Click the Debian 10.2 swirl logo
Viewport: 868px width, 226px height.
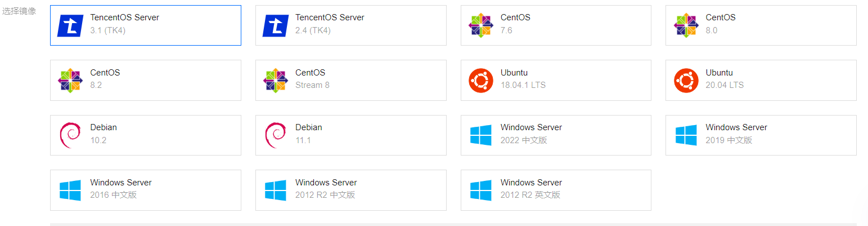[x=70, y=135]
